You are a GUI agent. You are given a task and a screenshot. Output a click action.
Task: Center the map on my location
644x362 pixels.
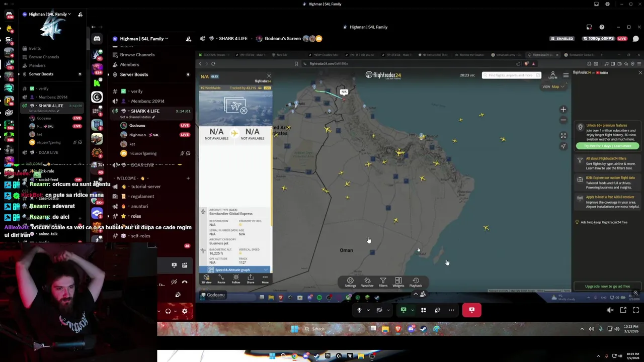click(x=563, y=146)
